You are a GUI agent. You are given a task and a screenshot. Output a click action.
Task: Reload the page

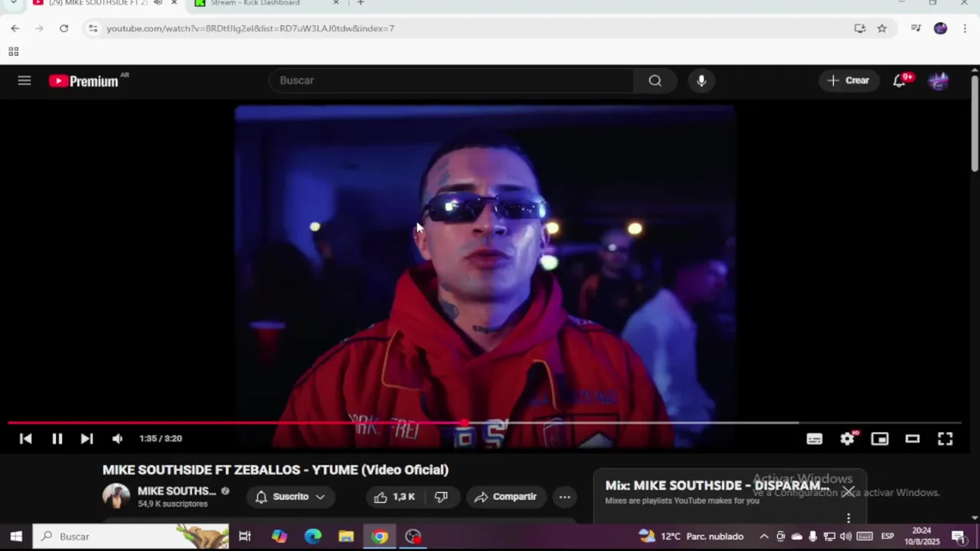coord(64,28)
